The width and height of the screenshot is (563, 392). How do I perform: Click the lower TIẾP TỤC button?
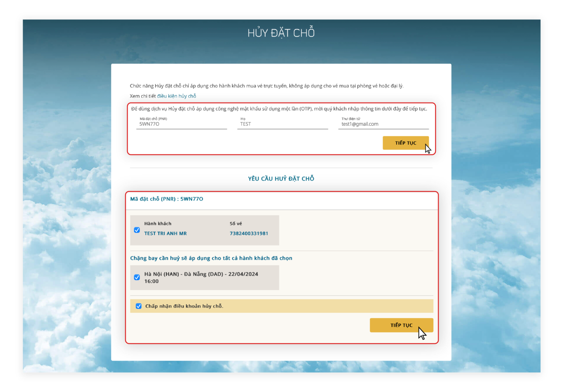click(401, 325)
